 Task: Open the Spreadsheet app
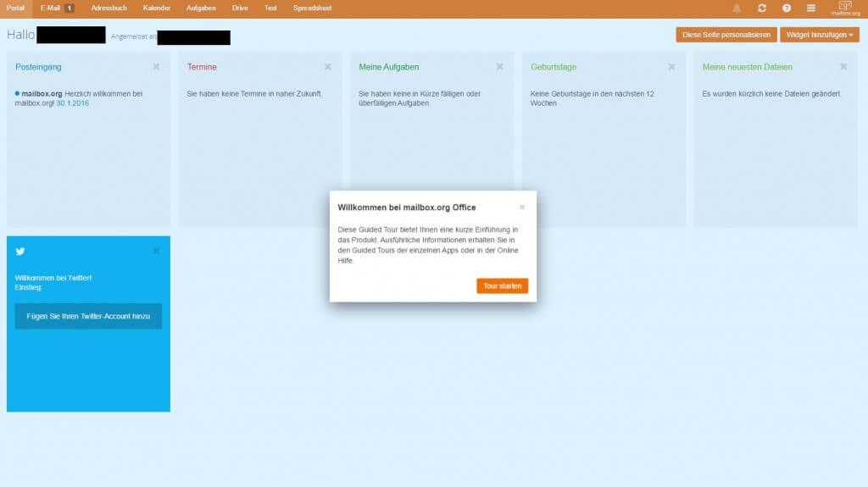[x=312, y=8]
